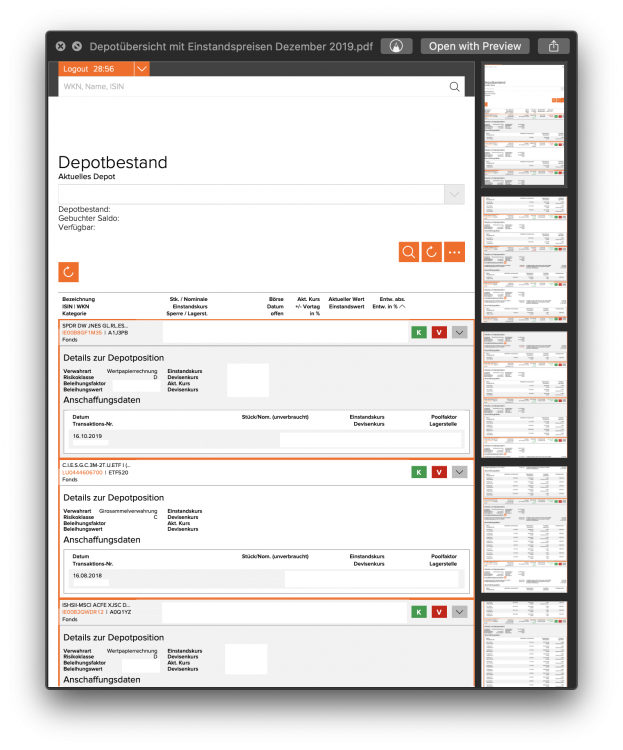
Task: Click SPDR DW JNES GL.RL.ES... name
Action: click(95, 326)
